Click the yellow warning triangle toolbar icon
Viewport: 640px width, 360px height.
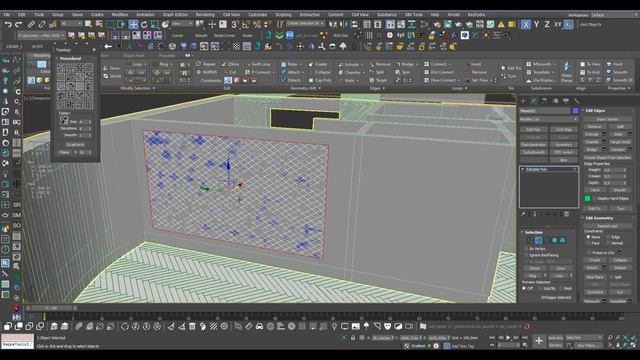(501, 24)
